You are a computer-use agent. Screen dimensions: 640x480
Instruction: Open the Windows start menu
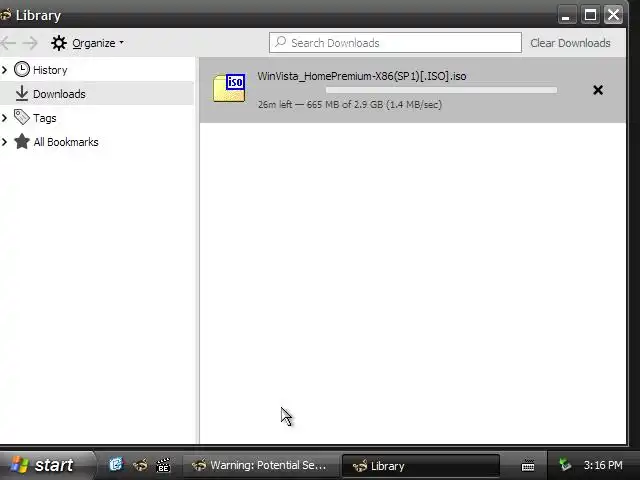pos(46,465)
